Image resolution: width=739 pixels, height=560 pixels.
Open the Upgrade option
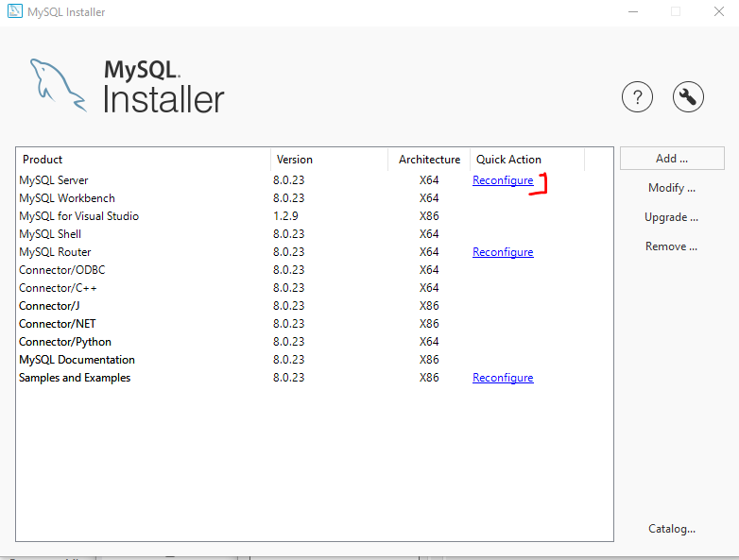point(672,217)
